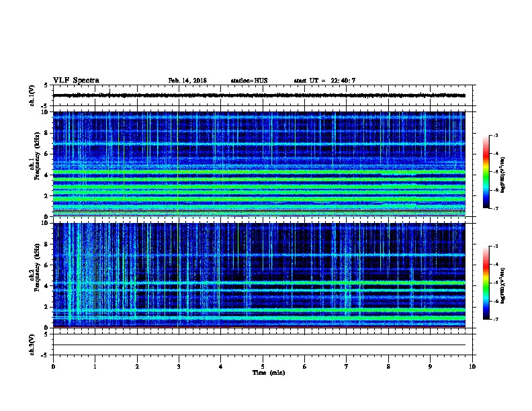Click the "ch.3(V)" voltage axis label
The height and width of the screenshot is (411, 532).
32,345
